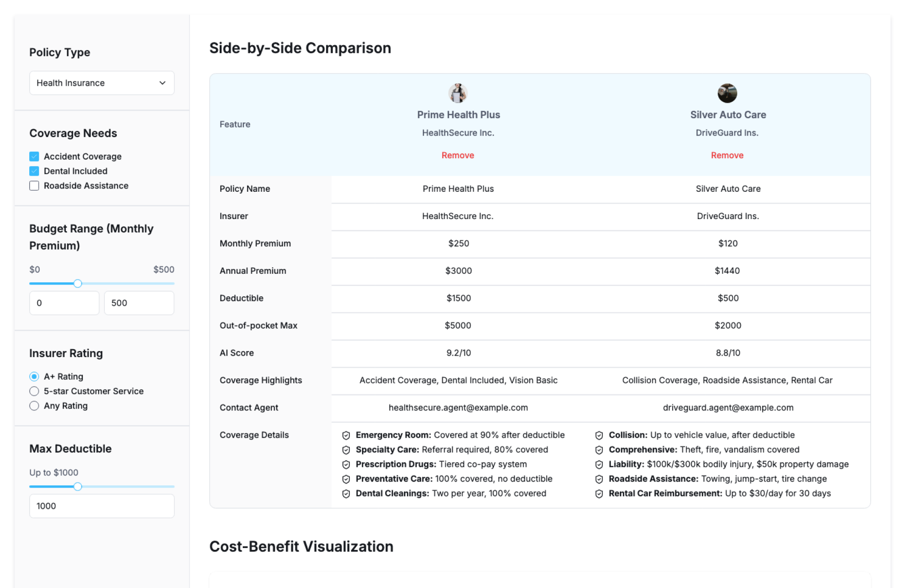
Task: Select the 5-star Customer Service radio
Action: click(34, 391)
